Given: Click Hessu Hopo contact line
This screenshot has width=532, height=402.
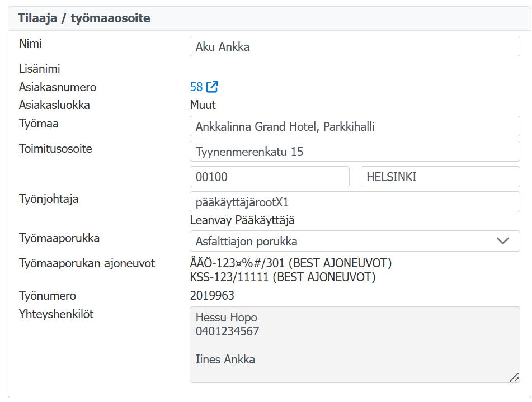Looking at the screenshot, I should point(227,317).
